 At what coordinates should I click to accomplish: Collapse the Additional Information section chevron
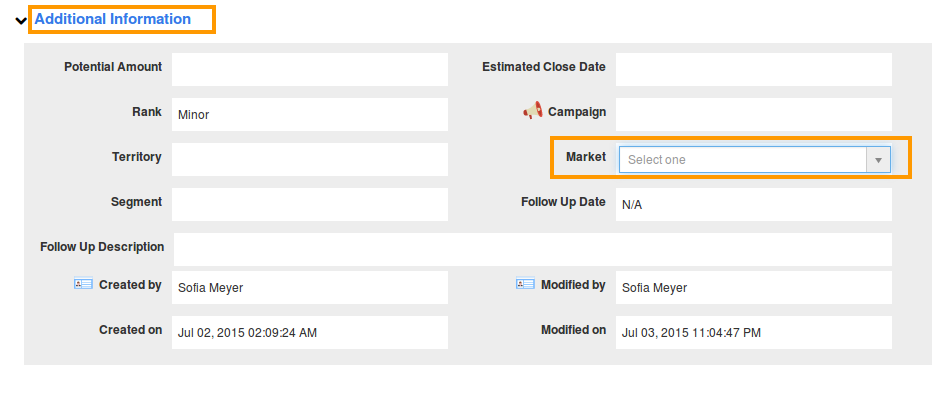21,20
